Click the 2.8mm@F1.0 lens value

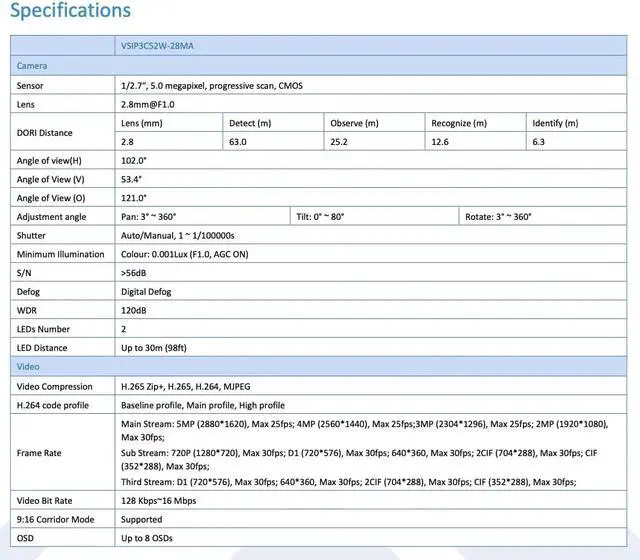[x=148, y=104]
